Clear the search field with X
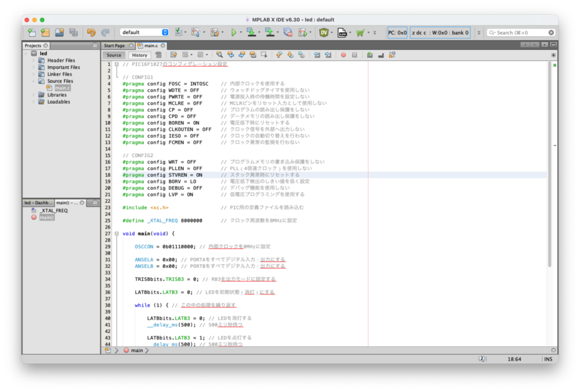Viewport: 580px width, 392px height. click(x=551, y=32)
